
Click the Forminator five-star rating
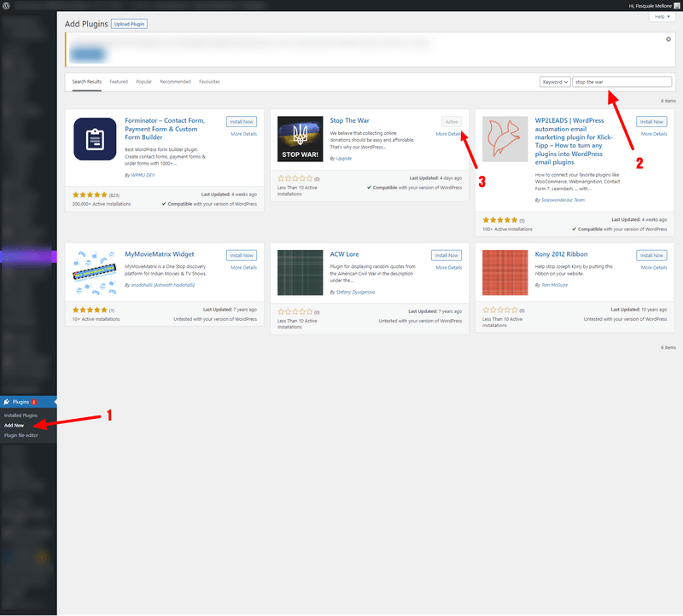90,195
